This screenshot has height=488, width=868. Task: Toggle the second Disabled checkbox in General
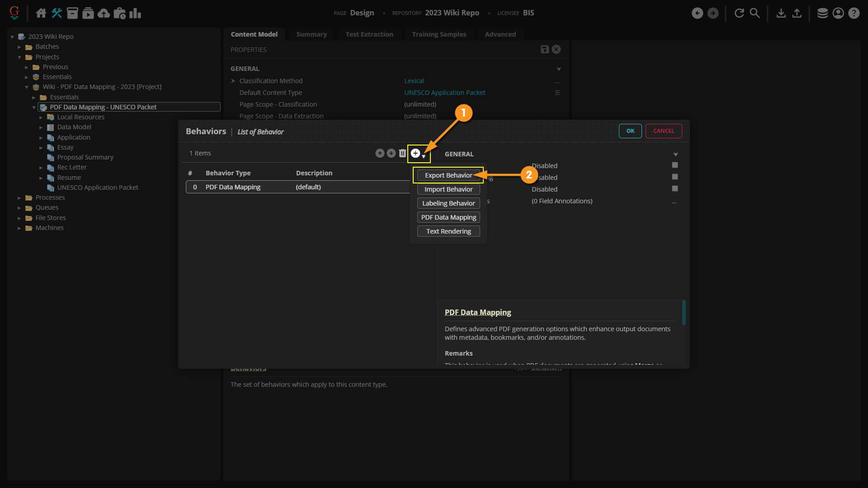point(675,177)
